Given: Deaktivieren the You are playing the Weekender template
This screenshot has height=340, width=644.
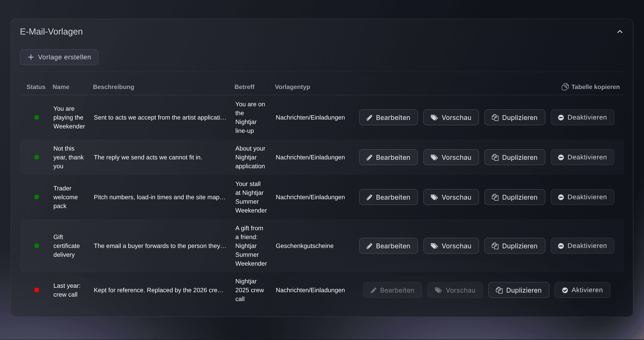Looking at the screenshot, I should [x=582, y=117].
